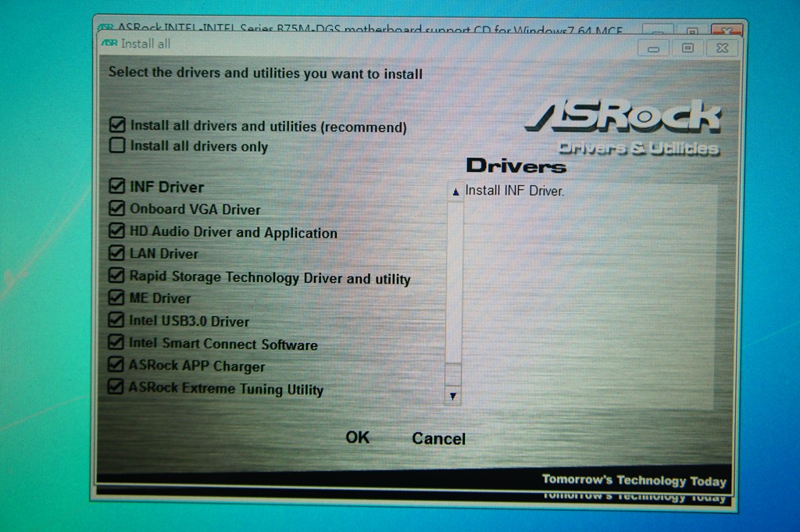Uncheck ASRock Extreme Tuning Utility checkbox
Image resolution: width=800 pixels, height=532 pixels.
[116, 386]
